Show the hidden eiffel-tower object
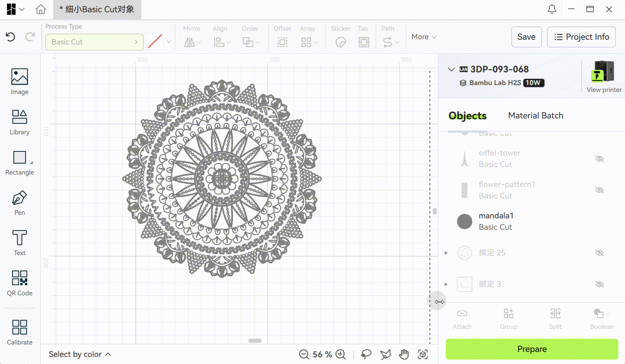 pyautogui.click(x=599, y=159)
